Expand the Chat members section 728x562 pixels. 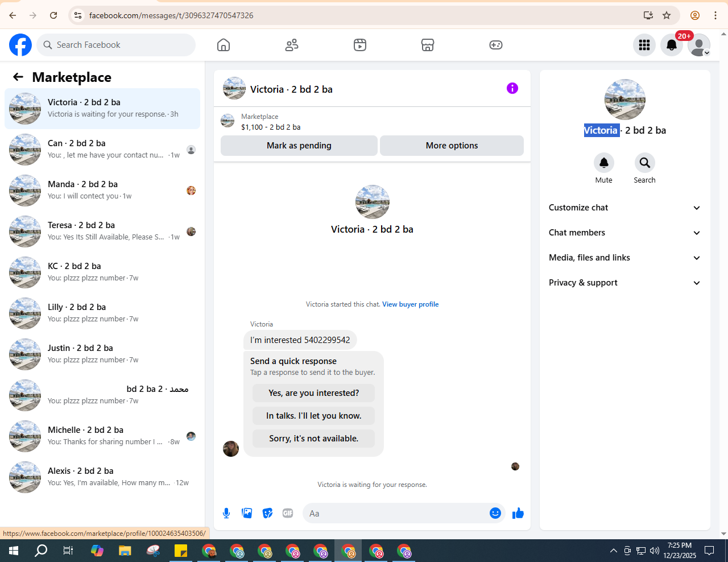(x=625, y=233)
